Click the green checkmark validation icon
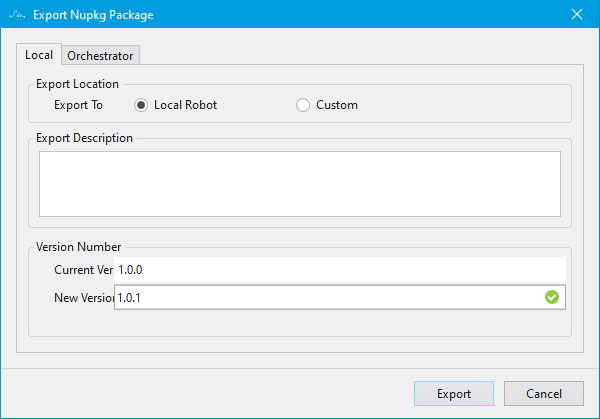Screen dimensions: 600x419 (x=551, y=297)
